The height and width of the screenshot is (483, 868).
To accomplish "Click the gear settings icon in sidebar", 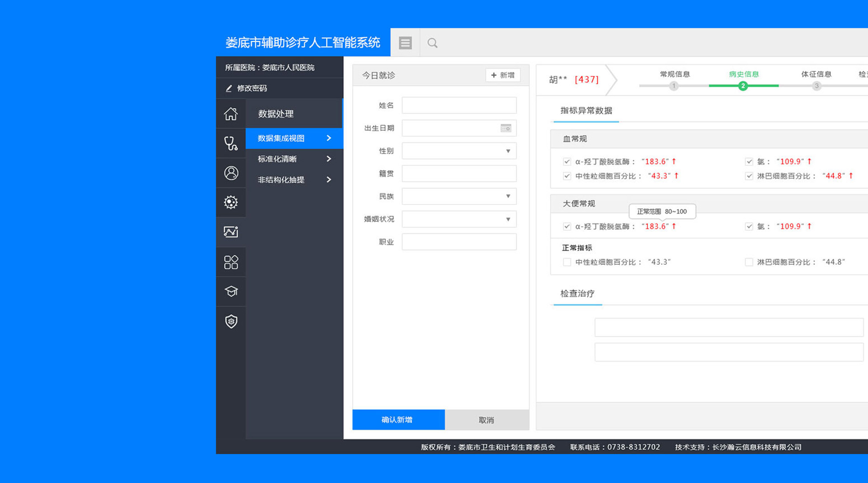I will [x=231, y=202].
